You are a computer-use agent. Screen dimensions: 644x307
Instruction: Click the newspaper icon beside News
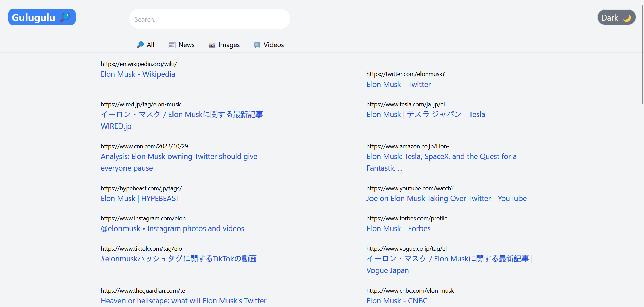pos(172,45)
